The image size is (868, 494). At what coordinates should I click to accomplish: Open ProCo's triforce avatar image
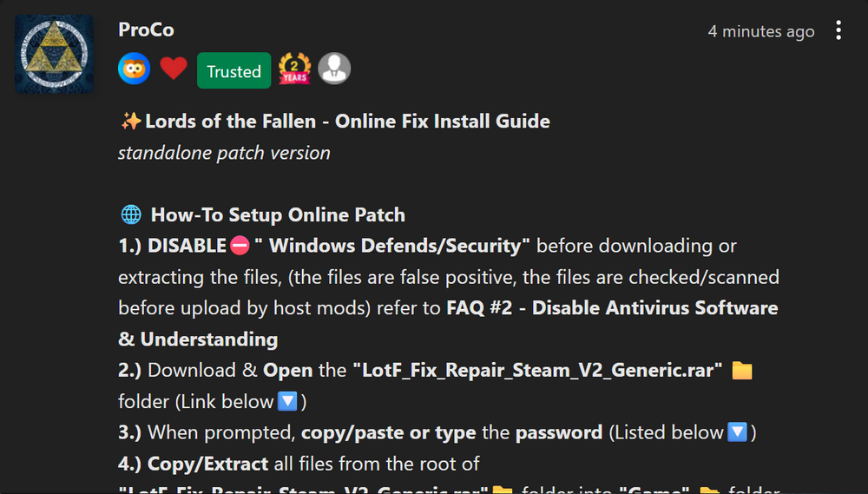coord(54,54)
